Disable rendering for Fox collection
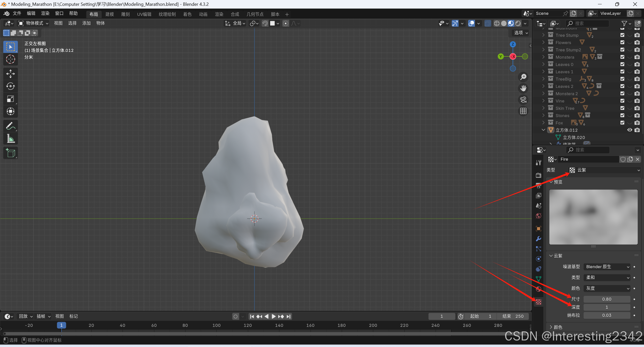This screenshot has height=347, width=644. tap(637, 123)
